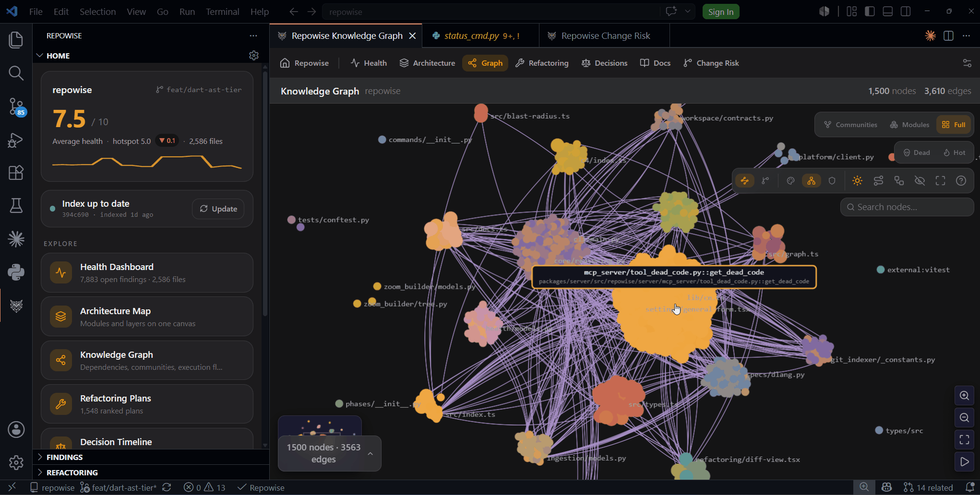Click the HOME section settings gear
The height and width of the screenshot is (495, 980).
click(x=254, y=56)
